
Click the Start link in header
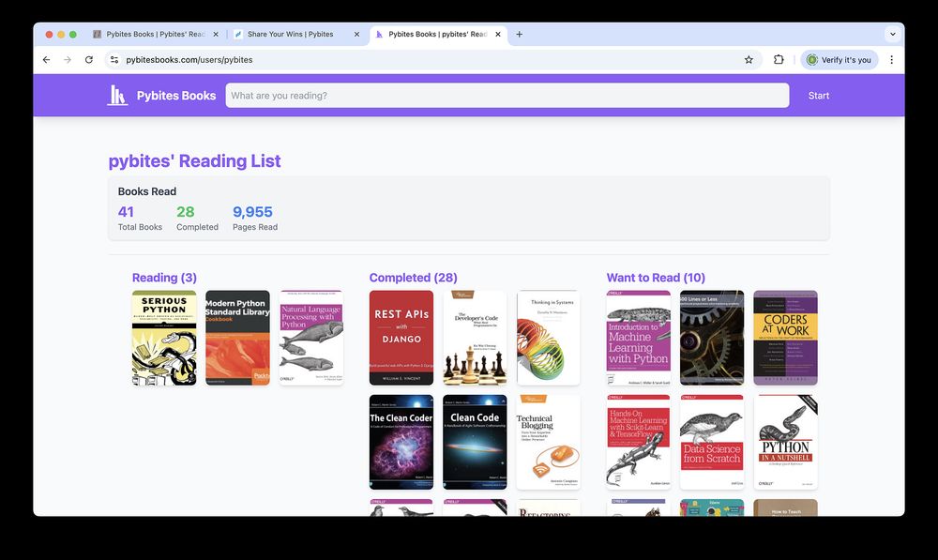point(818,96)
